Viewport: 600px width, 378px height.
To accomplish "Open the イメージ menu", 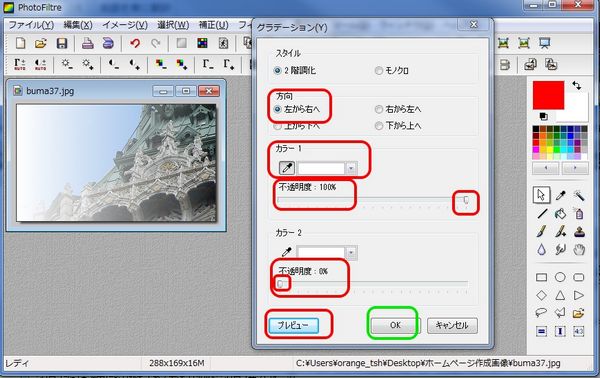I will coord(125,25).
